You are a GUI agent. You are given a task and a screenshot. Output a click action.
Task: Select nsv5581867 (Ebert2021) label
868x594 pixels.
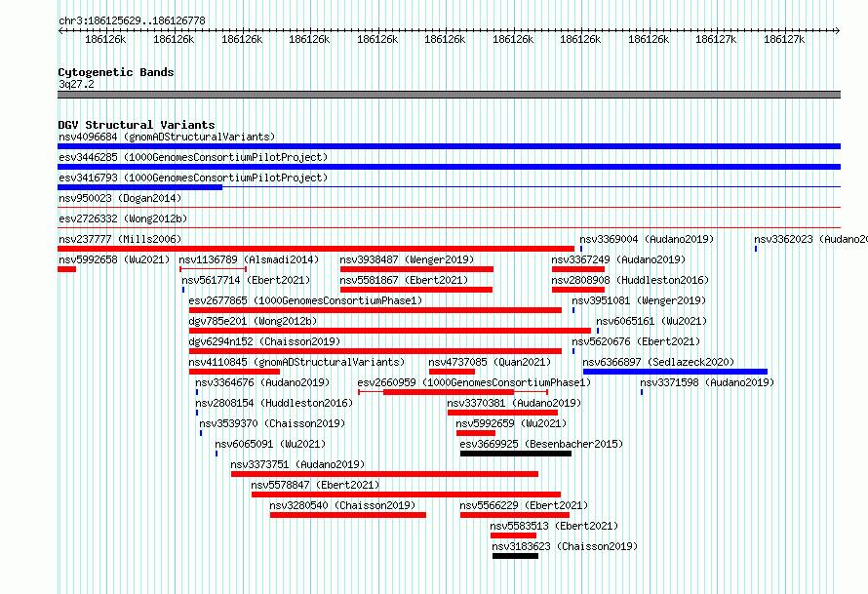(404, 280)
